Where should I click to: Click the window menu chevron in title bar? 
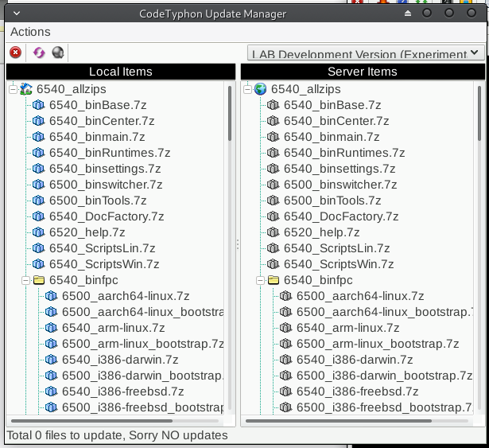pos(17,14)
